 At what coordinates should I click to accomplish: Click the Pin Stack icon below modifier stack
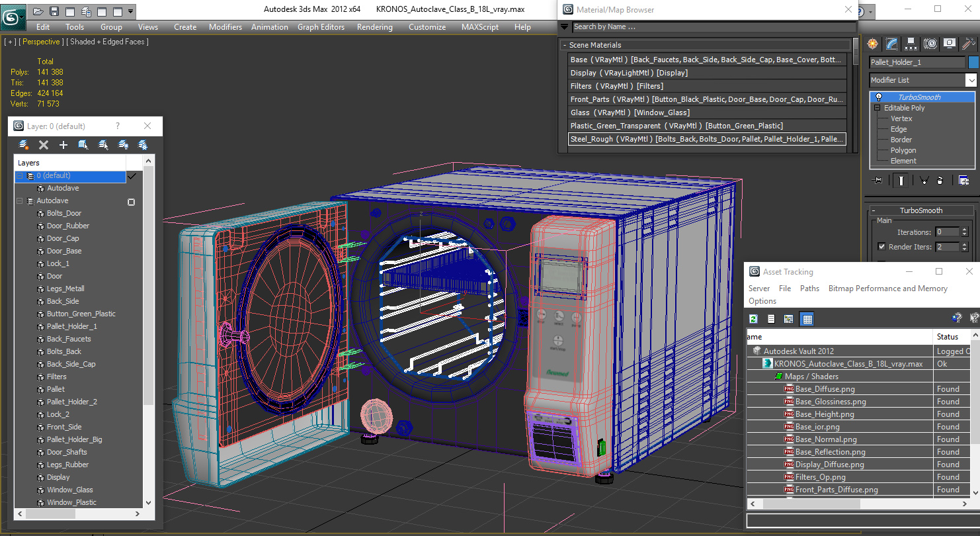(x=878, y=180)
